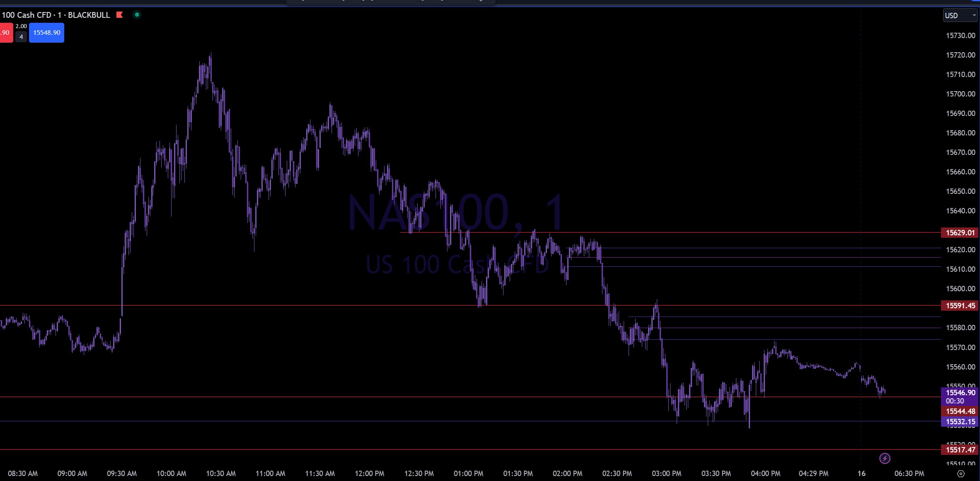Screen dimensions: 980x481
Task: Click the purple lightning bolt icon
Action: [884, 458]
